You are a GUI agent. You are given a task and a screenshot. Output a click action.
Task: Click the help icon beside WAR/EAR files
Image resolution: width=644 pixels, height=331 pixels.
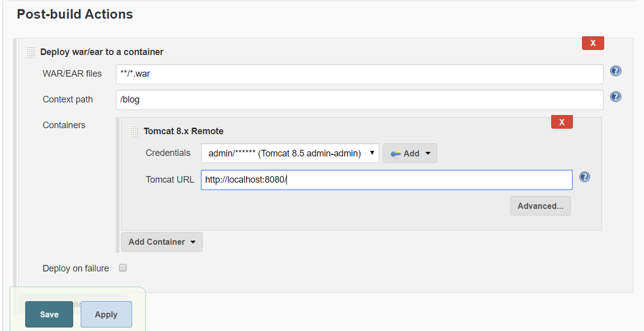click(x=615, y=71)
